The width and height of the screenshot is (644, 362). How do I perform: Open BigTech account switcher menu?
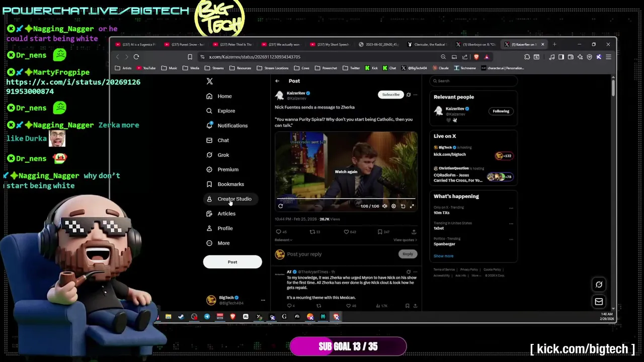[x=263, y=300]
